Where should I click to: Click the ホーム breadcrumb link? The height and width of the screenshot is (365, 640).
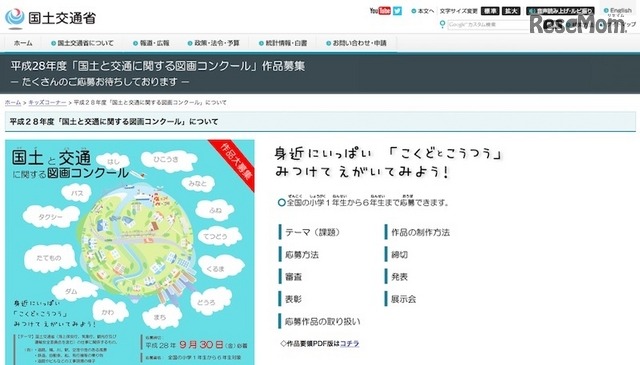point(13,102)
